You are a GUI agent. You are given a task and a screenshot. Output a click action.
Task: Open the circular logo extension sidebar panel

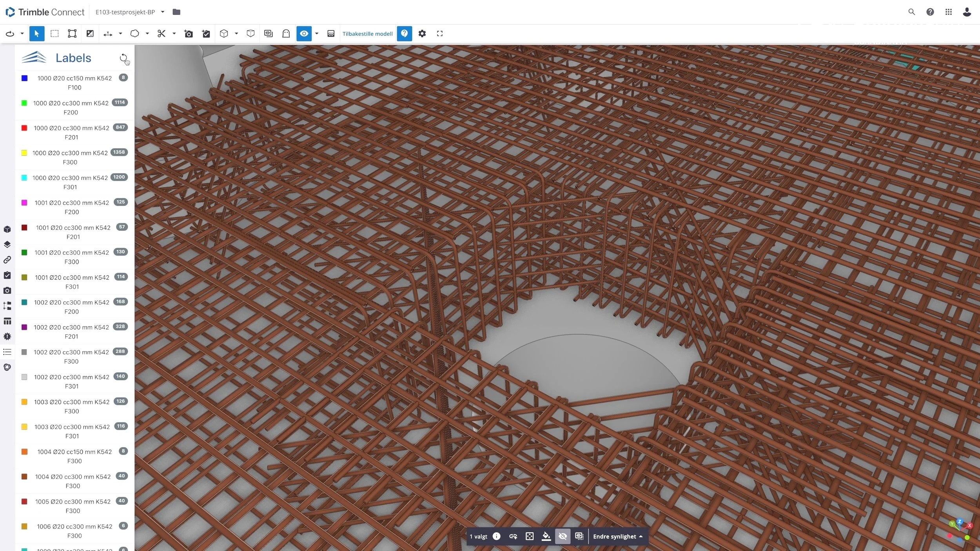(7, 367)
